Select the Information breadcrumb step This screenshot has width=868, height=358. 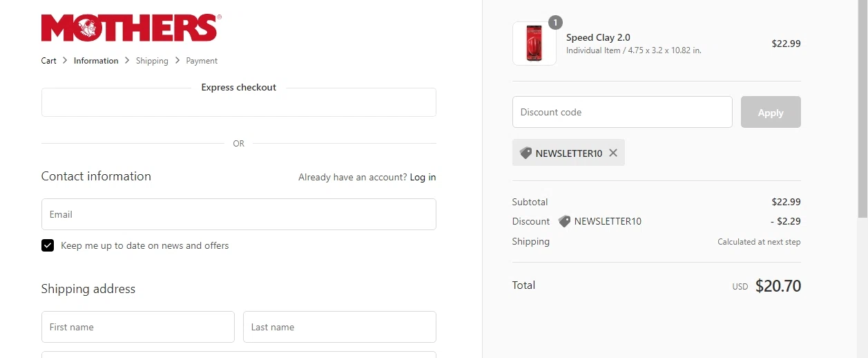pos(96,61)
